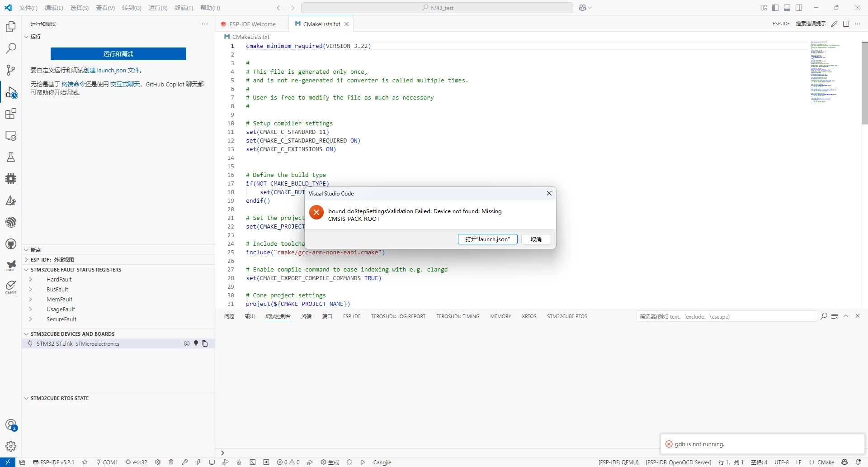Open notifications bell in status bar
Screen dimensions: 868x467
(x=858, y=462)
